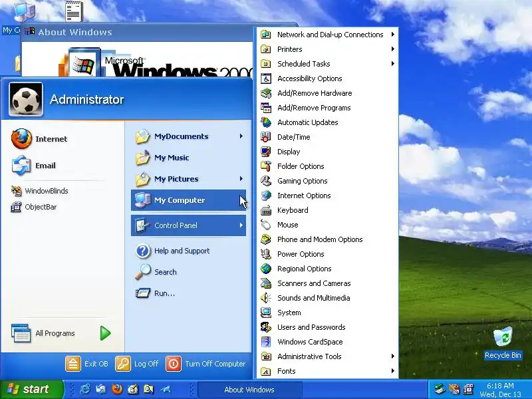532x399 pixels.
Task: Expand Administrative Tools submenu
Action: (327, 356)
